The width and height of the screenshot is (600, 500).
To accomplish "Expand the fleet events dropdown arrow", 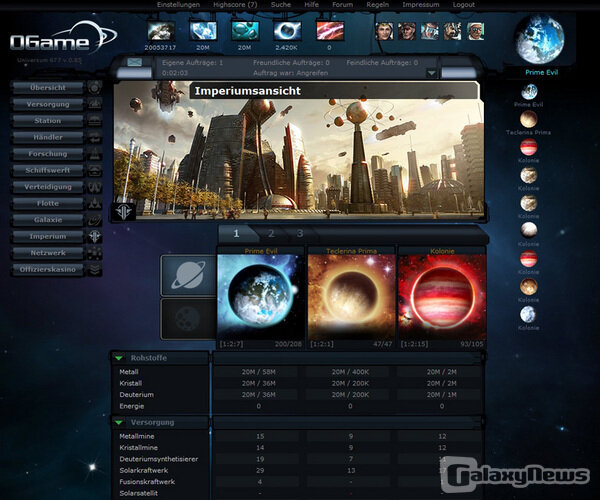I will [431, 73].
